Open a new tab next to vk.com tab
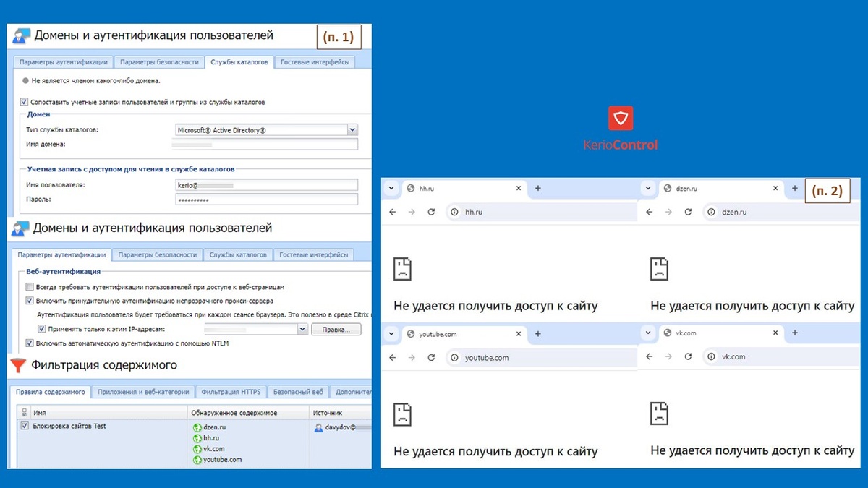 point(794,333)
